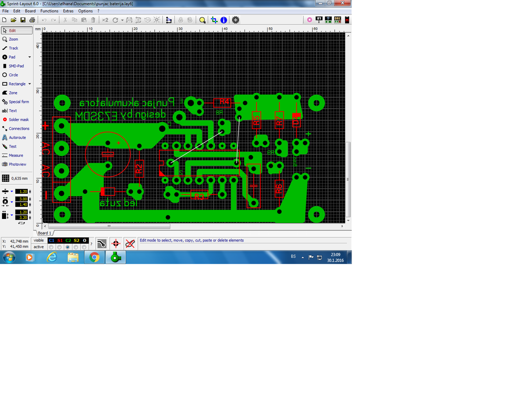Click the track width 1.20 value field
Viewport: 509px width, 420px height.
tap(22, 192)
